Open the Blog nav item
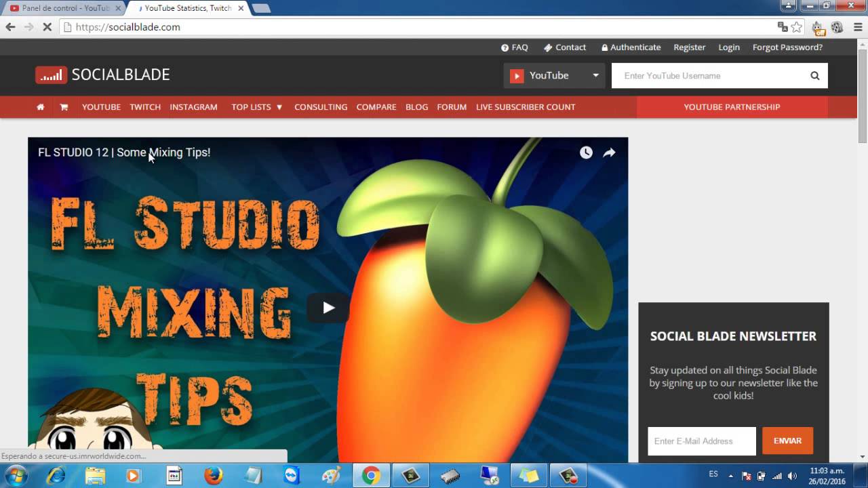868x488 pixels. coord(416,107)
